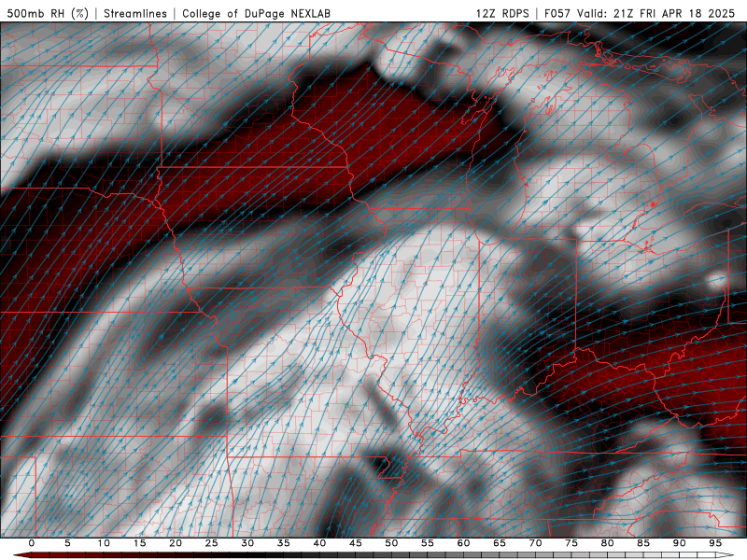Click the "20" value on the color scale
747x560 pixels.
pyautogui.click(x=176, y=543)
